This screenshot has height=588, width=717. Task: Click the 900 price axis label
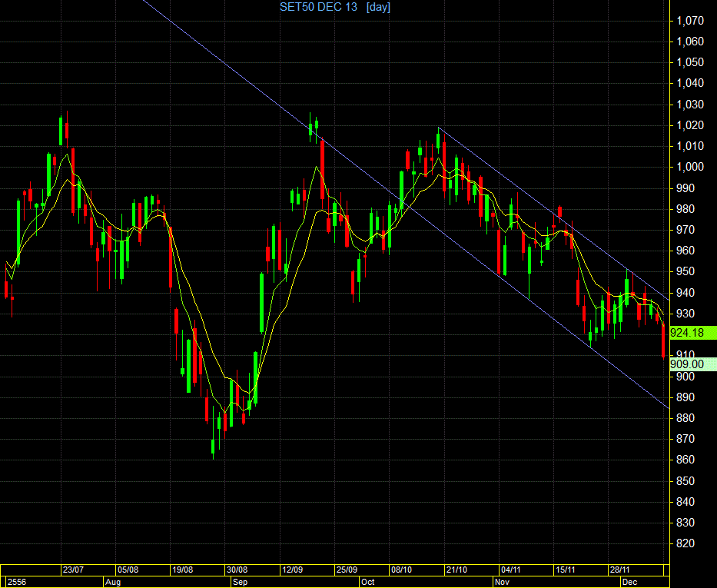[685, 377]
